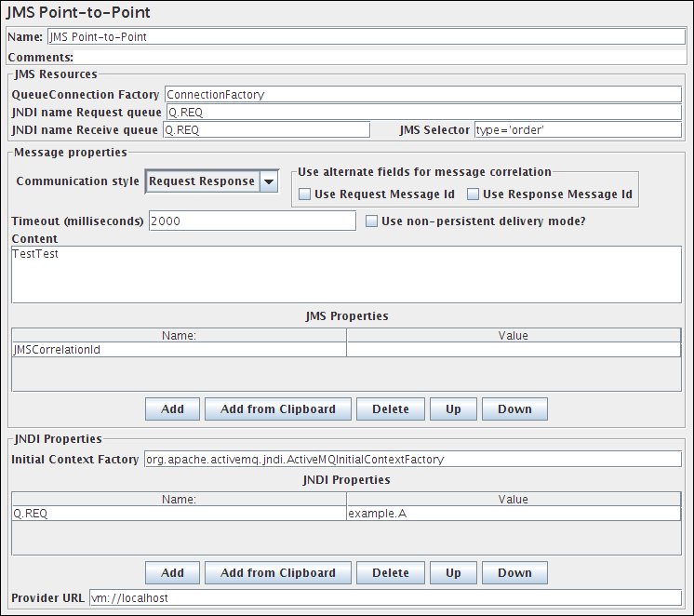The width and height of the screenshot is (694, 616).
Task: Click the Initial Context Factory field
Action: click(x=413, y=460)
